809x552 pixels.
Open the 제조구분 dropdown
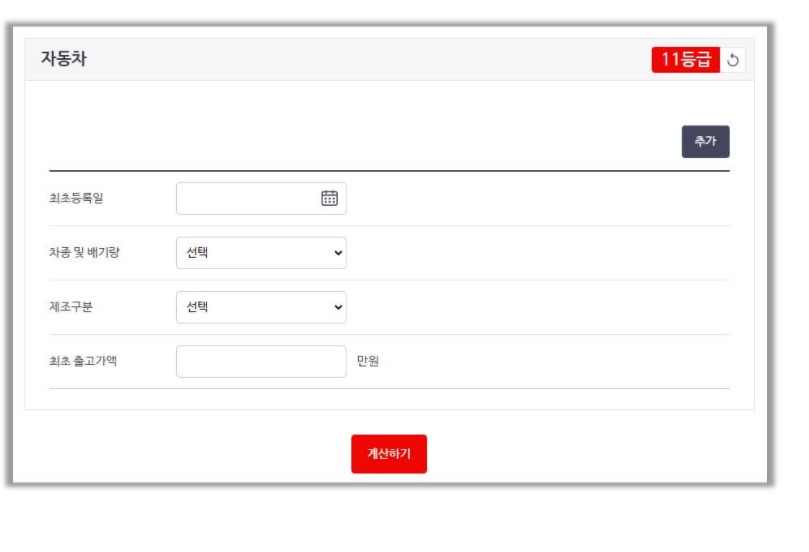[x=261, y=307]
